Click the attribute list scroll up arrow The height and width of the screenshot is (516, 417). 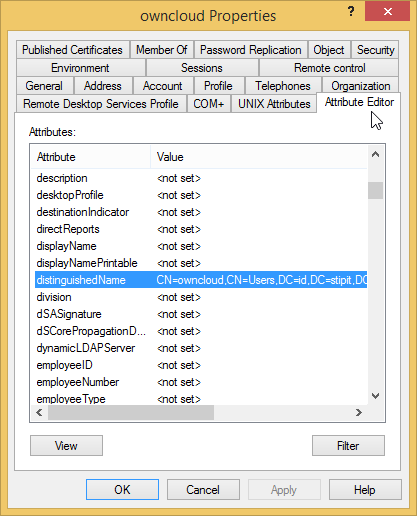click(x=376, y=154)
